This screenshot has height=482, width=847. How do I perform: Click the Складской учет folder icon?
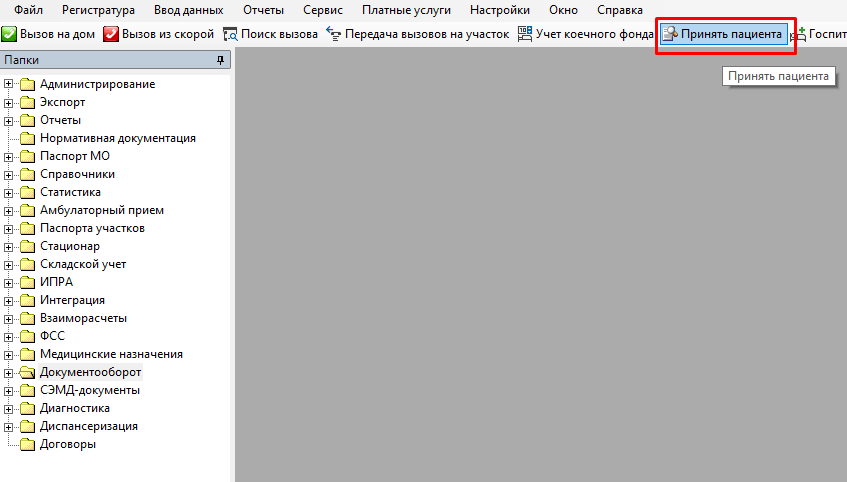(x=28, y=264)
